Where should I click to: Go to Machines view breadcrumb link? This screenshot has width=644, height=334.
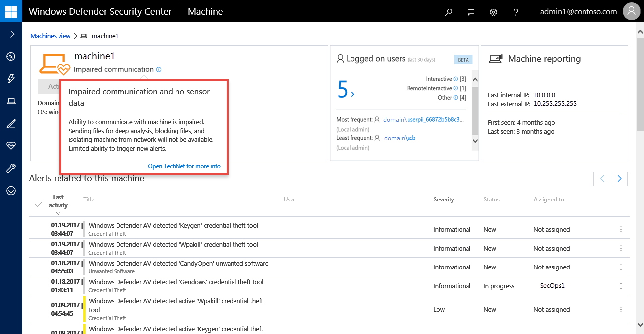click(51, 36)
